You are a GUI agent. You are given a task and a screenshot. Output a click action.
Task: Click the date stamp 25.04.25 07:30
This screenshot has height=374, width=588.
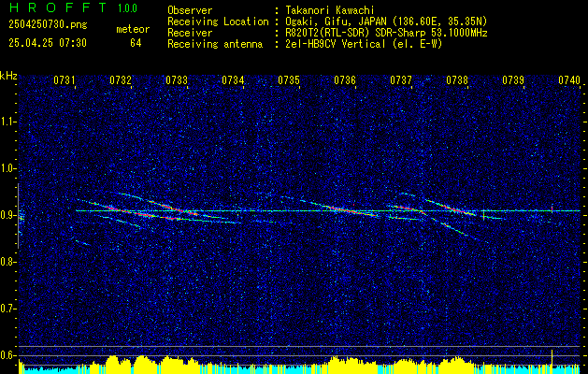tap(48, 43)
